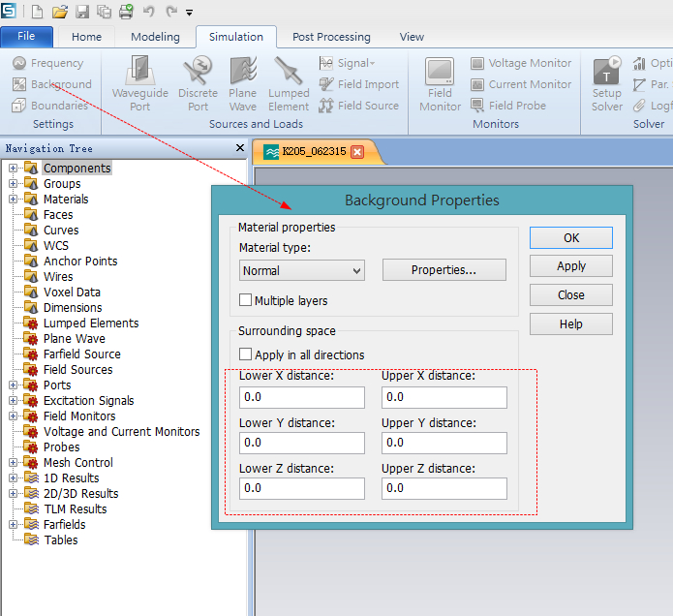The image size is (673, 616).
Task: Click the Open folder icon in quick access toolbar
Action: [x=60, y=12]
